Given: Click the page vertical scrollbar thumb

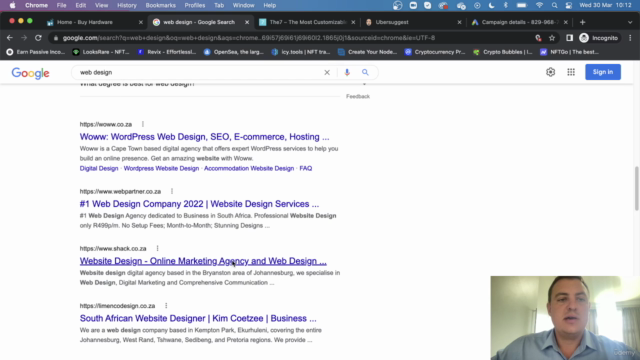Looking at the screenshot, I should [x=636, y=188].
